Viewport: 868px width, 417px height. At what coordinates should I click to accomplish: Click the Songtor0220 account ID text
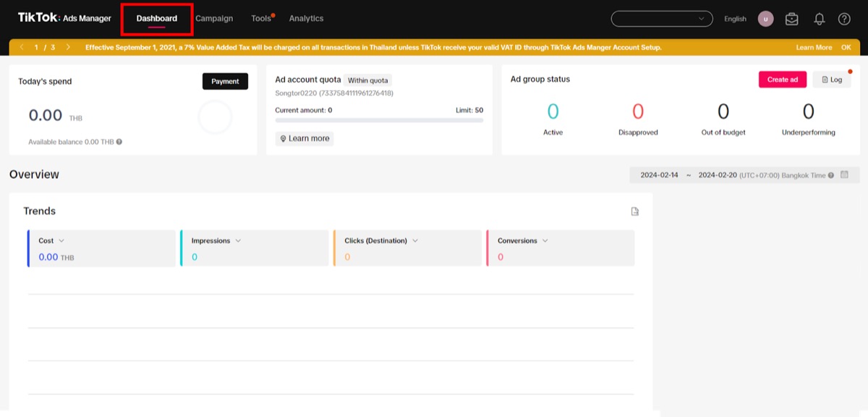click(x=334, y=93)
